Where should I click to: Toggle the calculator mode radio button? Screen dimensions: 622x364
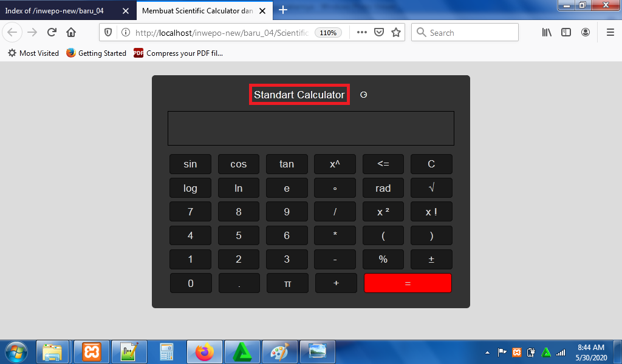(363, 95)
